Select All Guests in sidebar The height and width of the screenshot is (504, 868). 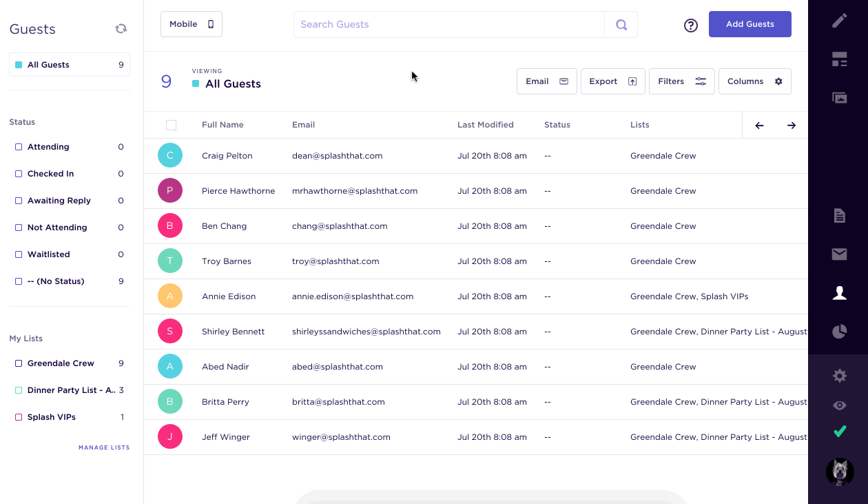(x=70, y=65)
